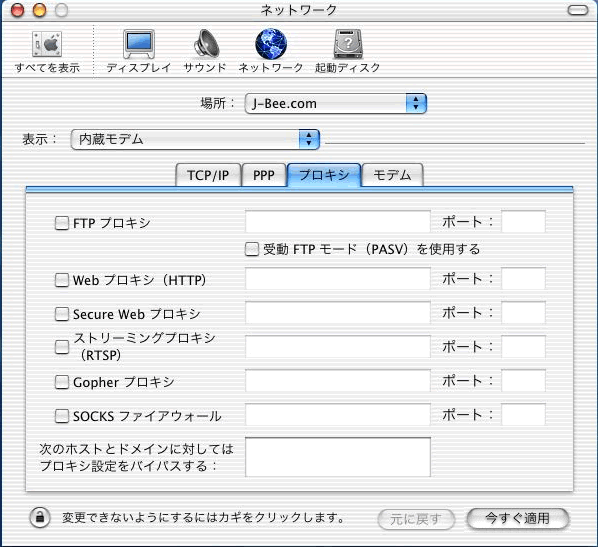Screen dimensions: 598x547
Task: Click the 今すぐ適用 (Apply Now) button
Action: [x=518, y=518]
